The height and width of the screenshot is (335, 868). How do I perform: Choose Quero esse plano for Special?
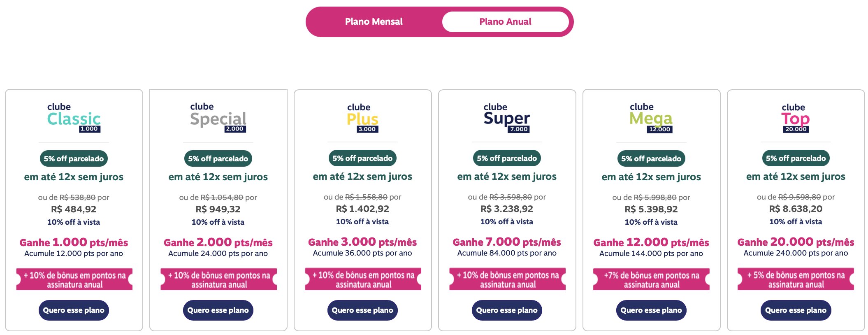click(218, 310)
